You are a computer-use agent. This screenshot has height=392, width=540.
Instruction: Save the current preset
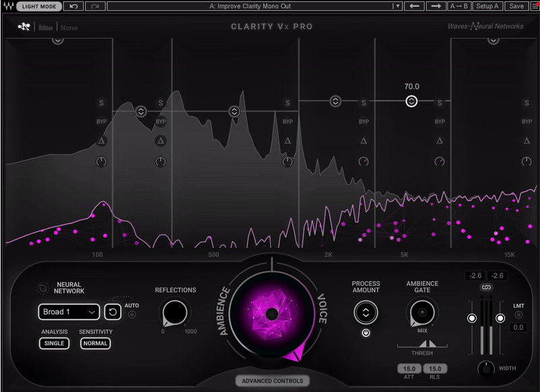point(516,6)
